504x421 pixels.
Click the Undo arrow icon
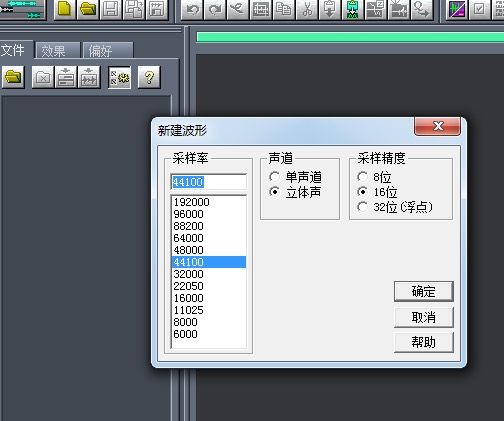coord(192,9)
